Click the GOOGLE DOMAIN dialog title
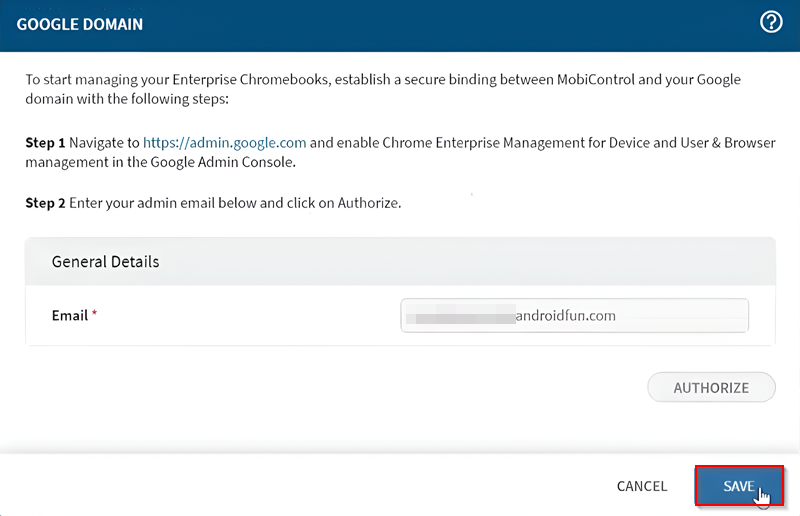800x516 pixels. [80, 24]
